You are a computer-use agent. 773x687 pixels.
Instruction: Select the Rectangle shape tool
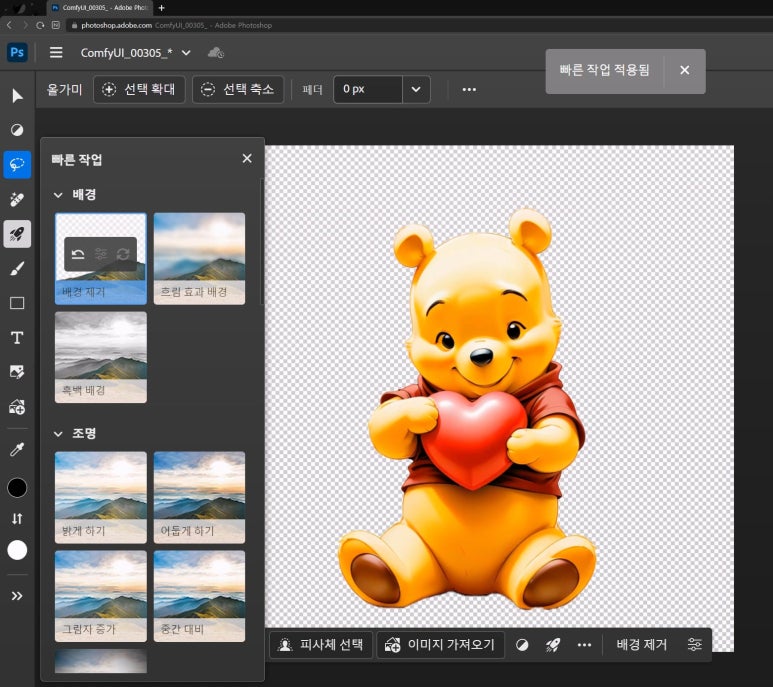click(17, 303)
